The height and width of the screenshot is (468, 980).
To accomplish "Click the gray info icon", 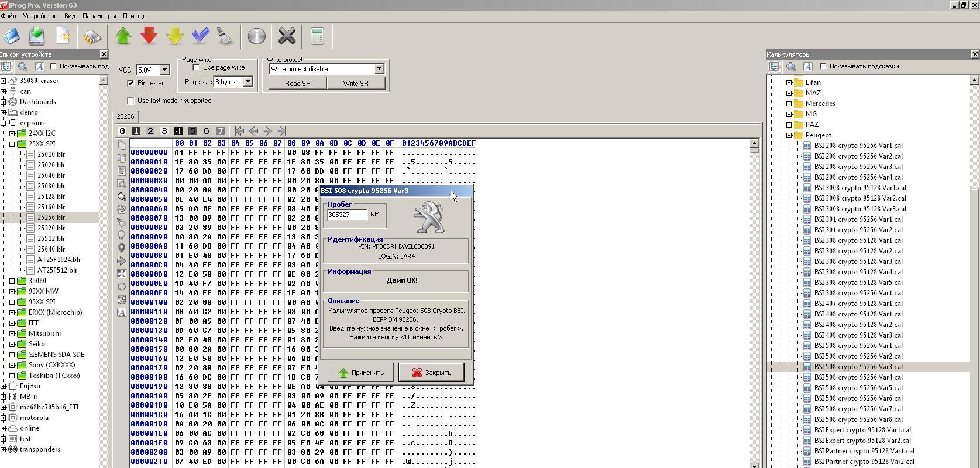I will click(256, 36).
